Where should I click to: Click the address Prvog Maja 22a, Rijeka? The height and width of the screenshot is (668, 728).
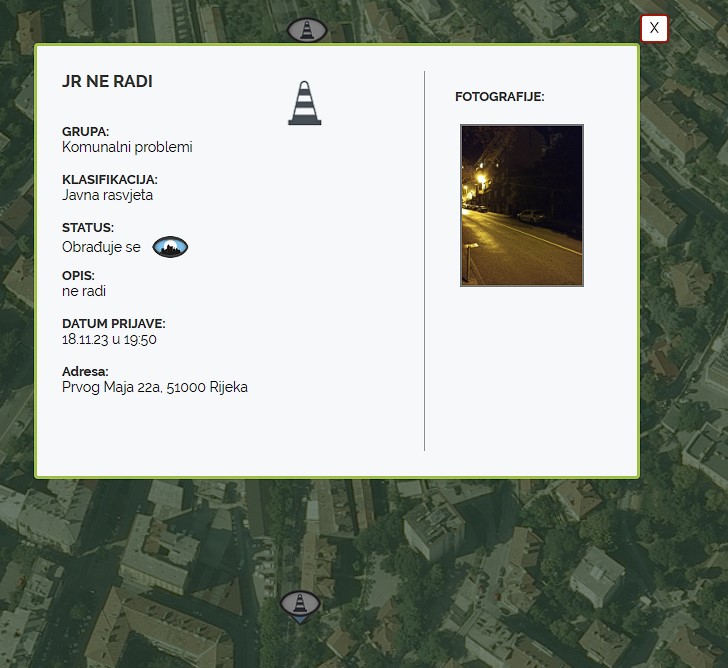point(155,387)
